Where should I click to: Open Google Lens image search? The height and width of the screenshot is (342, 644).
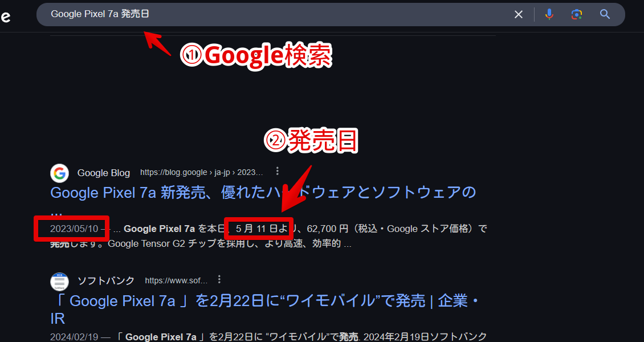(x=577, y=14)
